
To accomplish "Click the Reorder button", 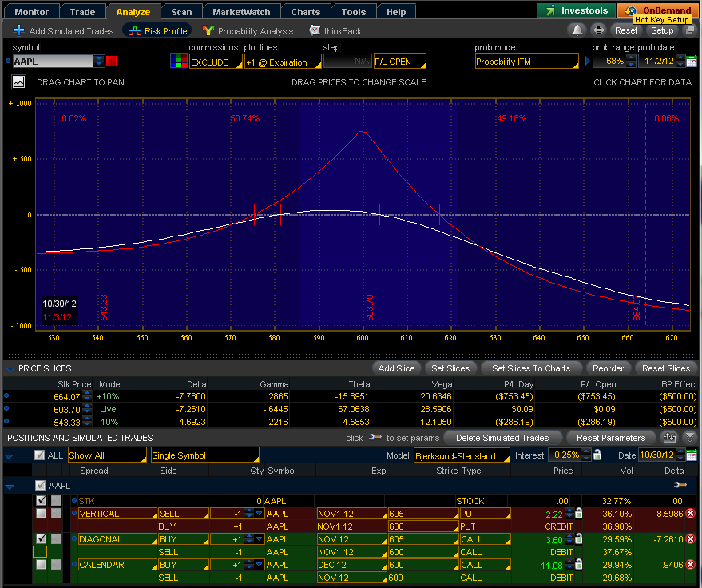I will [x=608, y=368].
